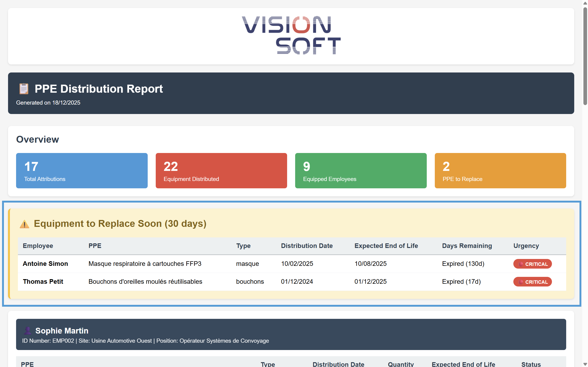588x367 pixels.
Task: Click the Antoine Simon employee name
Action: pos(45,264)
